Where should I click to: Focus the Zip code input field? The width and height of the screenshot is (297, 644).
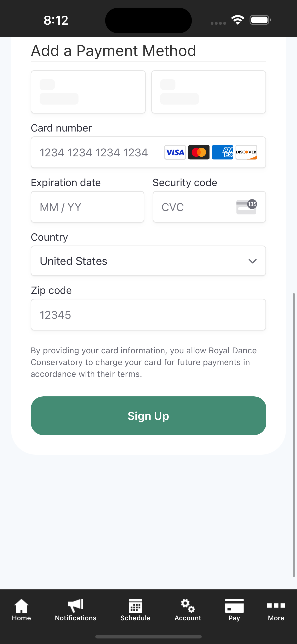[148, 314]
